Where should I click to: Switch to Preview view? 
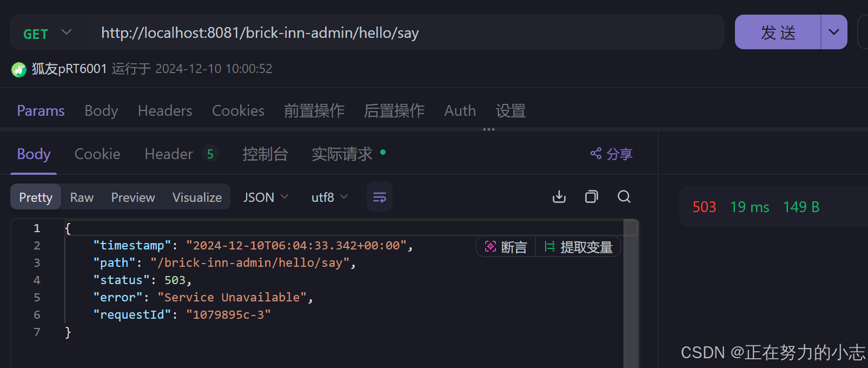tap(133, 197)
